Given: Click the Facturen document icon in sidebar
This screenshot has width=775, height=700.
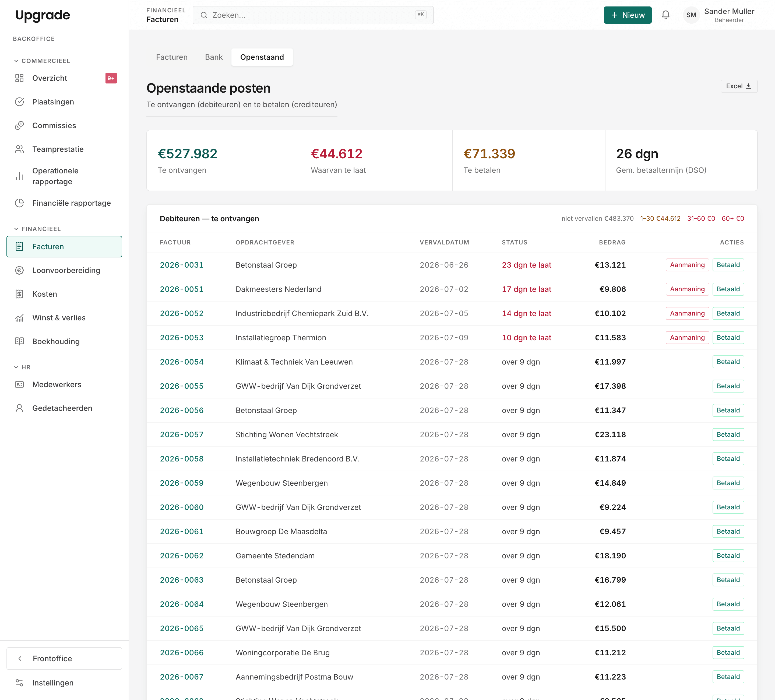Looking at the screenshot, I should click(19, 247).
